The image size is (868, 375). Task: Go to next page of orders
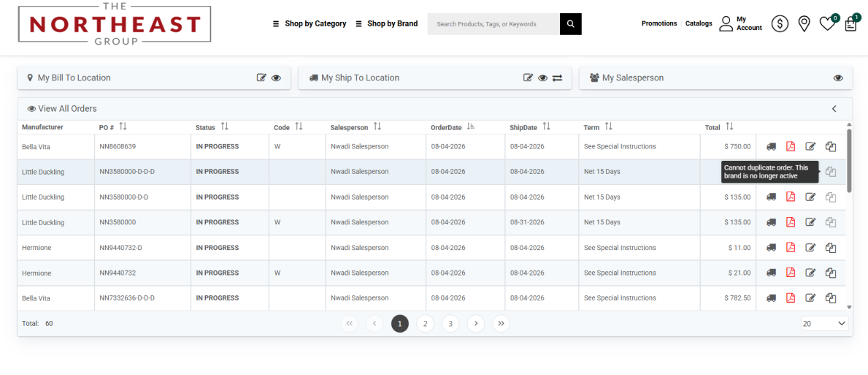click(x=476, y=324)
